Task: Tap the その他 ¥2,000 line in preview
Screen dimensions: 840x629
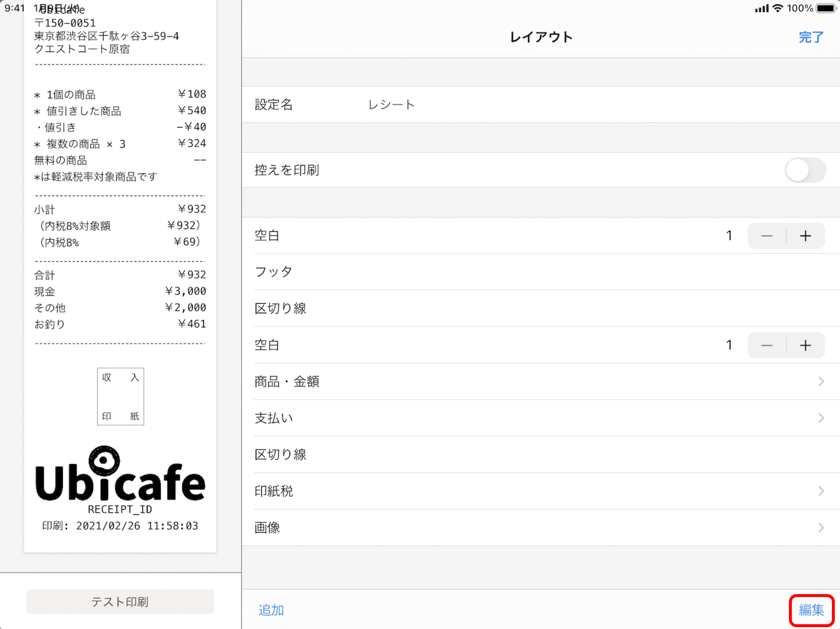Action: click(120, 308)
